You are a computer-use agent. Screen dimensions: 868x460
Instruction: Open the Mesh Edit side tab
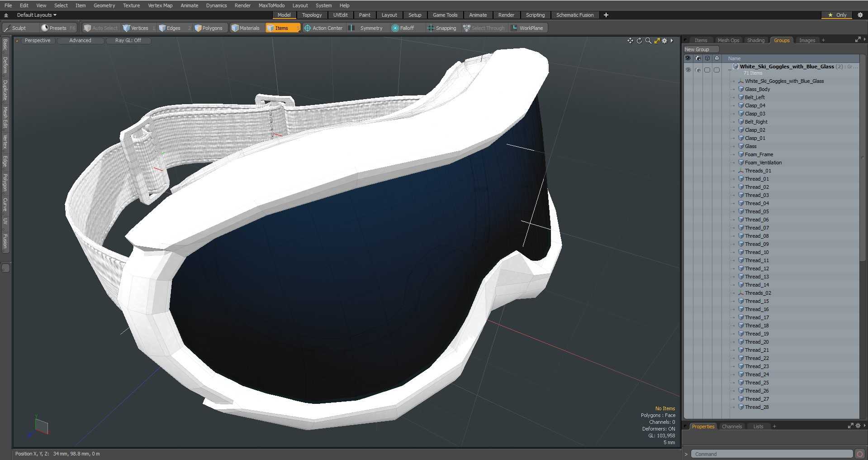(5, 117)
